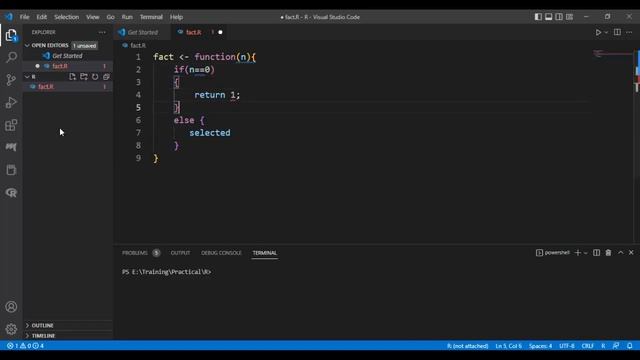Viewport: 640px width, 360px height.
Task: Select fact.R in Open Editors list
Action: pyautogui.click(x=68, y=66)
